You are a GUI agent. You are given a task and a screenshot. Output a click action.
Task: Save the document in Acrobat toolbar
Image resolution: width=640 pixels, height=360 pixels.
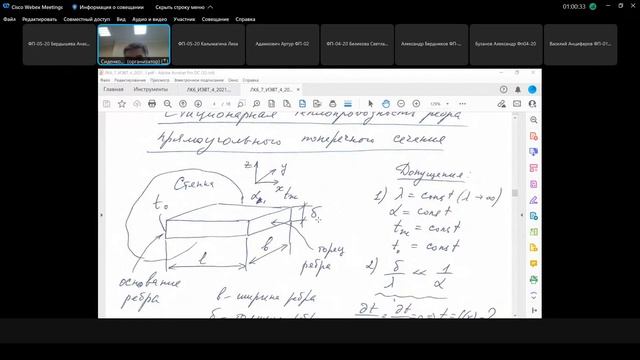point(107,104)
